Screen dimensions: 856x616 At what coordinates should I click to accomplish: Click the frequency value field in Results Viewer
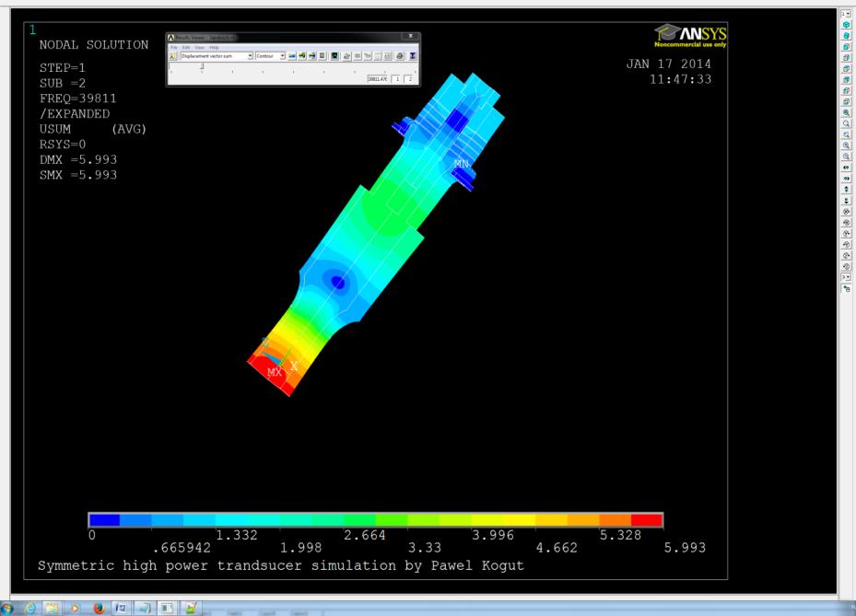pos(377,79)
